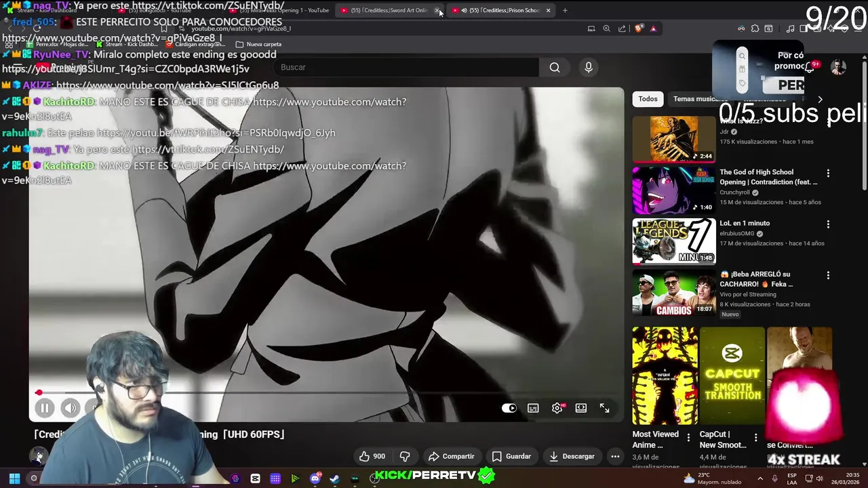Switch to Creditless Prison School tab

click(x=500, y=10)
